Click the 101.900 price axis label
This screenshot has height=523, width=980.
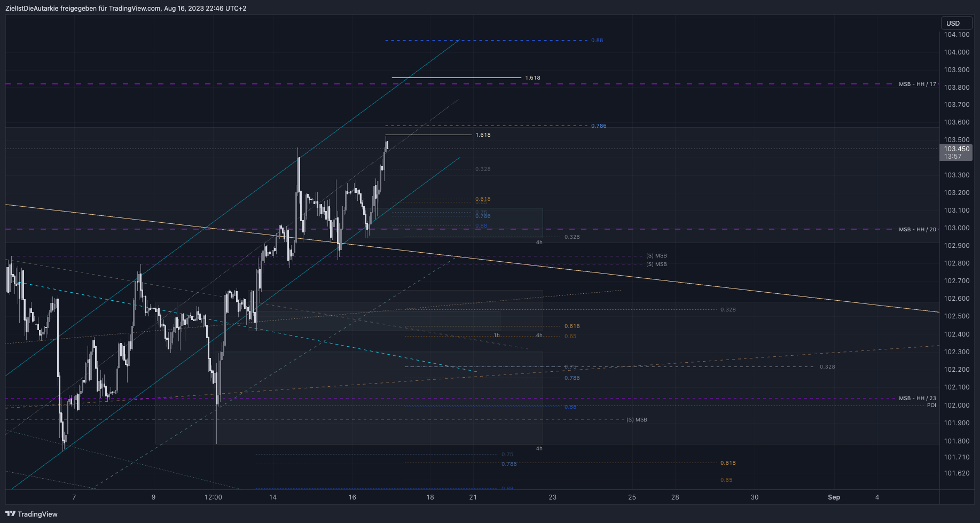(957, 423)
